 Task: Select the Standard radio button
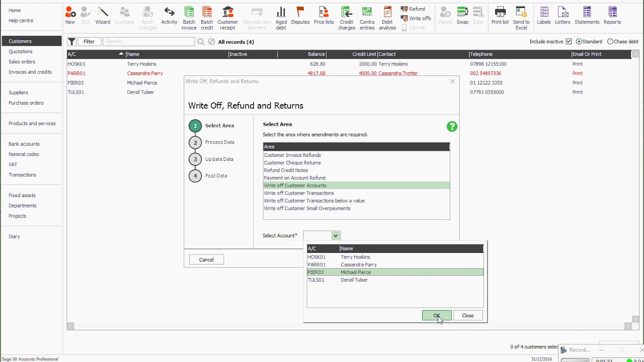pyautogui.click(x=579, y=42)
